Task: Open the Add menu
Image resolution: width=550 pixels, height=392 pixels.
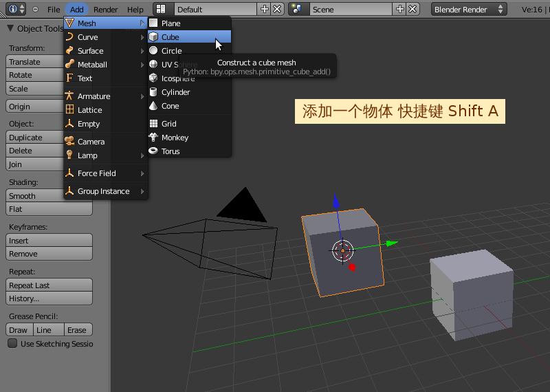Action: (x=76, y=10)
